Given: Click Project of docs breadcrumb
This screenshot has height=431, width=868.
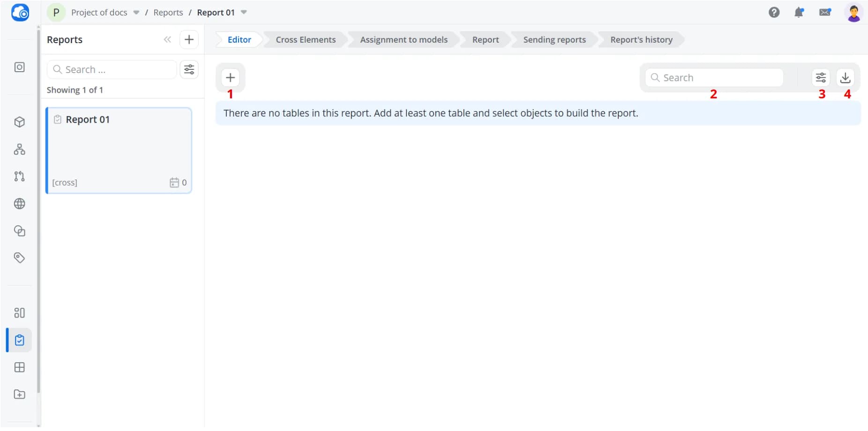Looking at the screenshot, I should [x=99, y=13].
